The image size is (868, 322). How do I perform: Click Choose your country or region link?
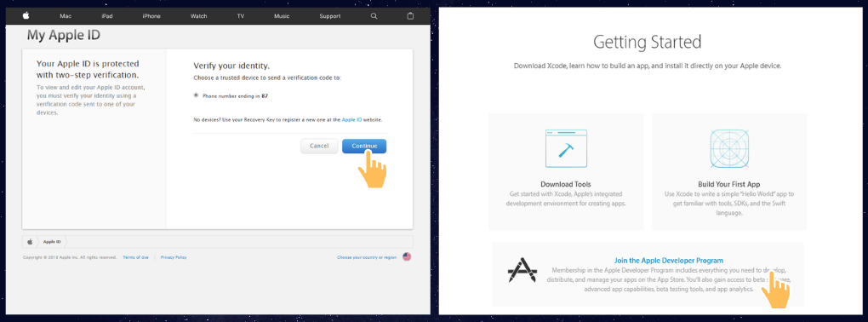pyautogui.click(x=367, y=257)
